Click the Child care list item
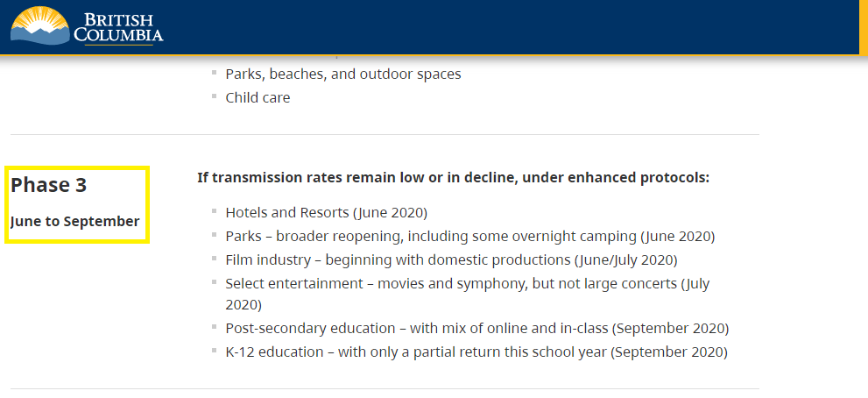 258,97
